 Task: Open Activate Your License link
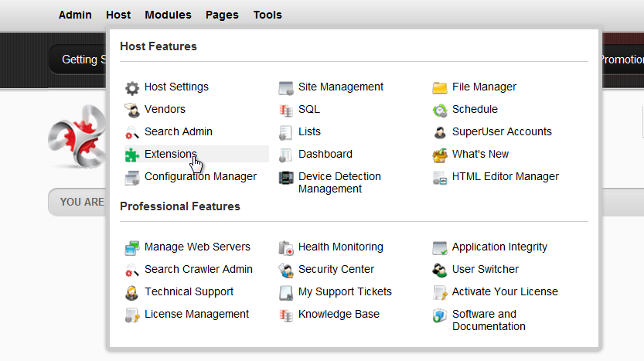(505, 291)
